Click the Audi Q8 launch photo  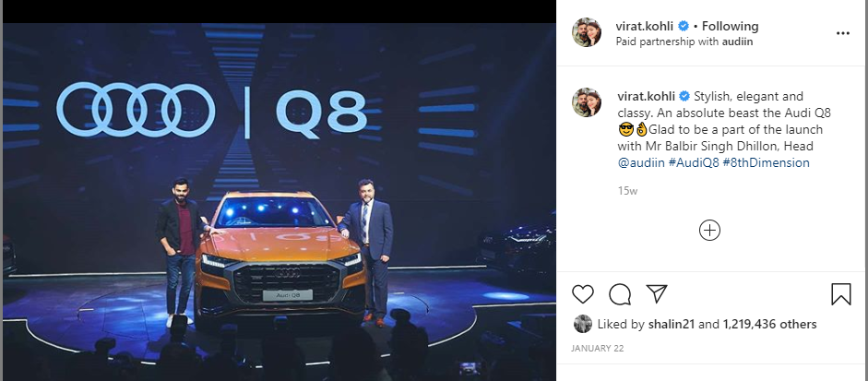point(279,202)
